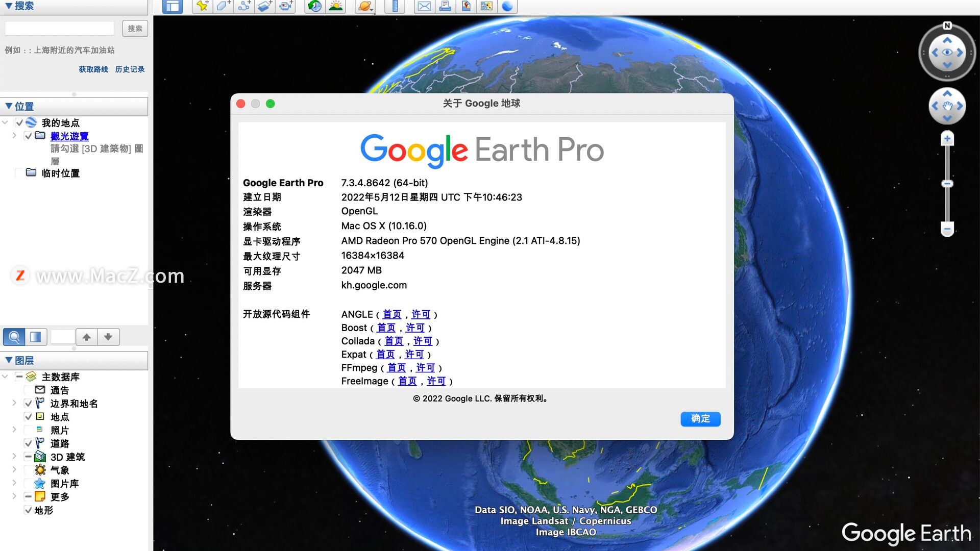Click 确定 to close the About dialog
Screen dimensions: 980x551
(700, 419)
